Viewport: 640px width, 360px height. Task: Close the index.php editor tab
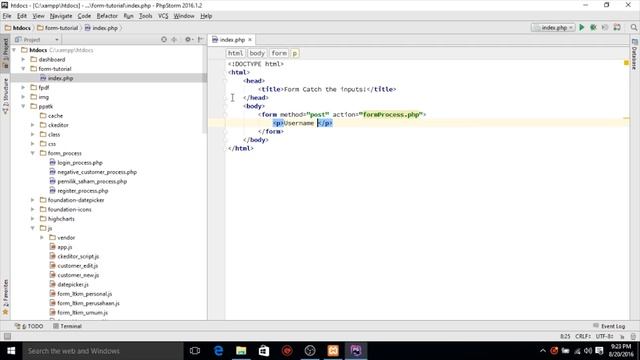click(250, 40)
